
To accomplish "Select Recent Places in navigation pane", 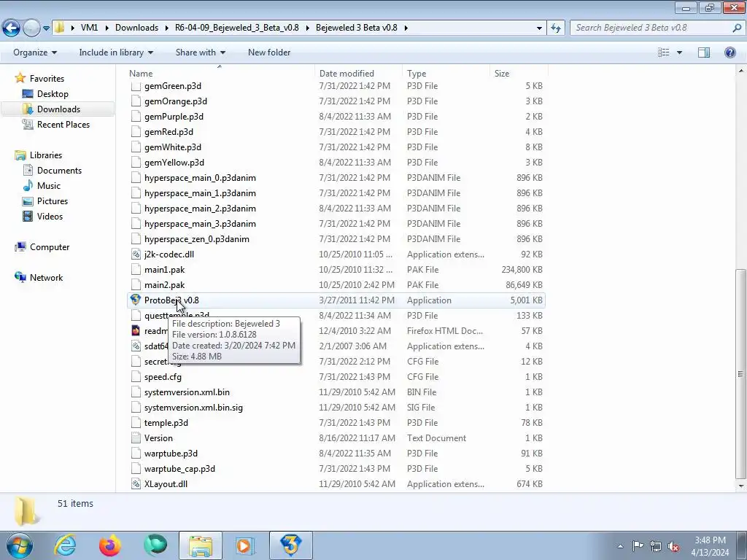I will click(x=63, y=124).
